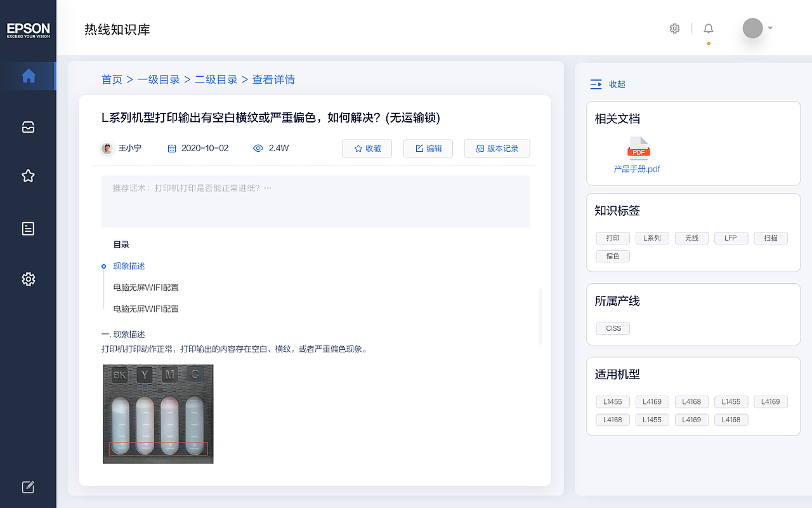This screenshot has height=508, width=812.
Task: Select the Home icon in the sidebar
Action: [x=28, y=76]
